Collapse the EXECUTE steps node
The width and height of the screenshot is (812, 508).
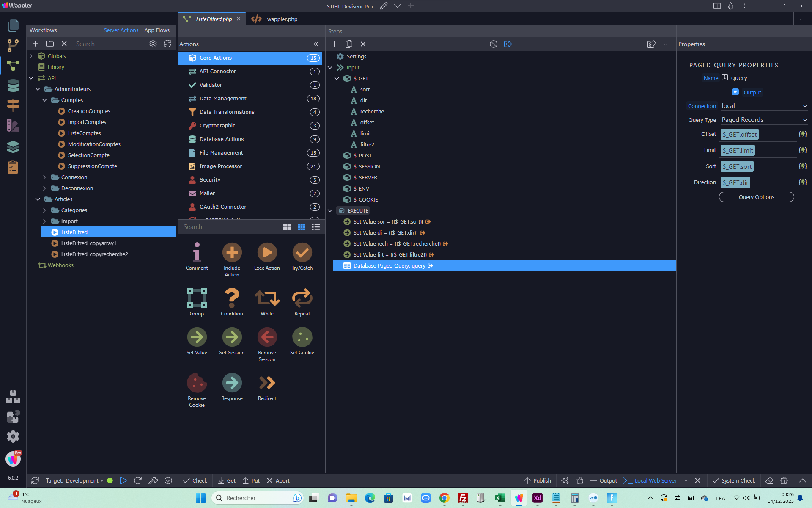[x=330, y=210]
